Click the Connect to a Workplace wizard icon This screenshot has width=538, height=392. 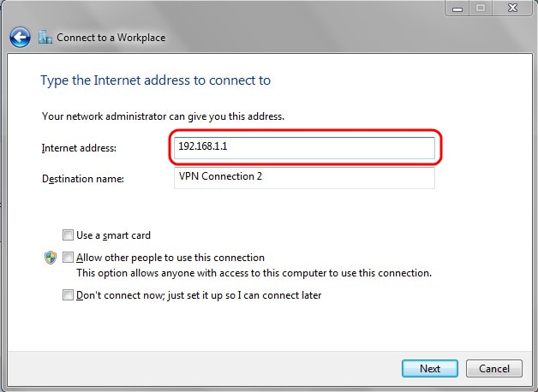[x=45, y=38]
